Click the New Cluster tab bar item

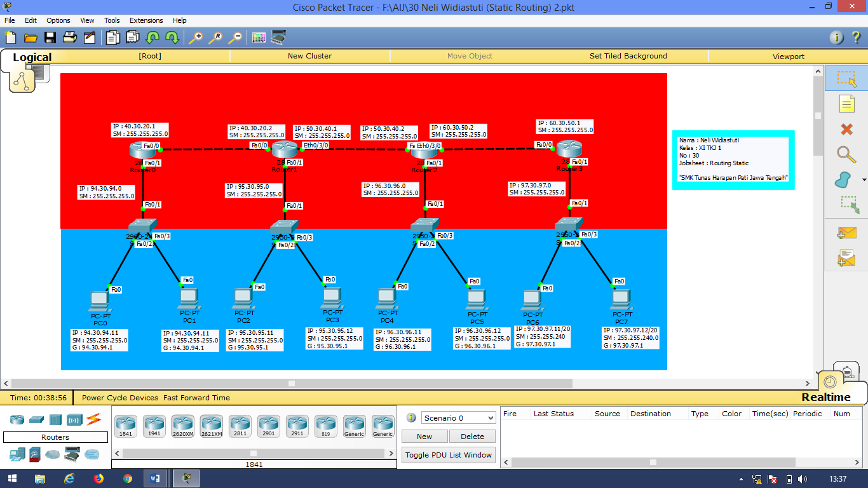[309, 56]
